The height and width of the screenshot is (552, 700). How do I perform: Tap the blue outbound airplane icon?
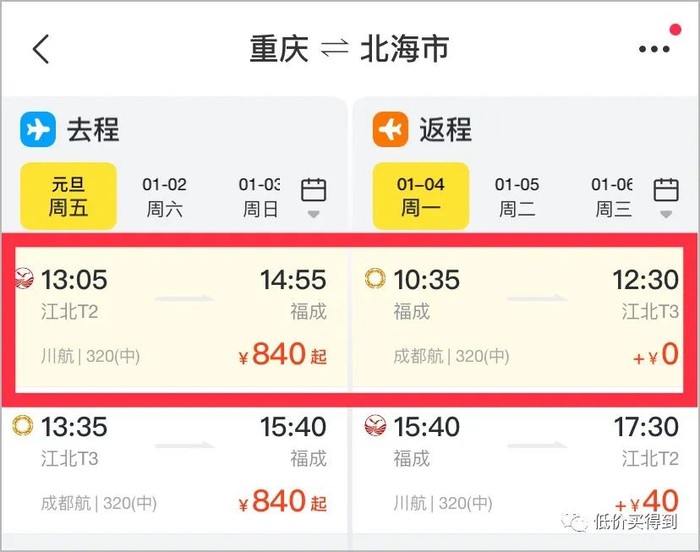tap(38, 129)
